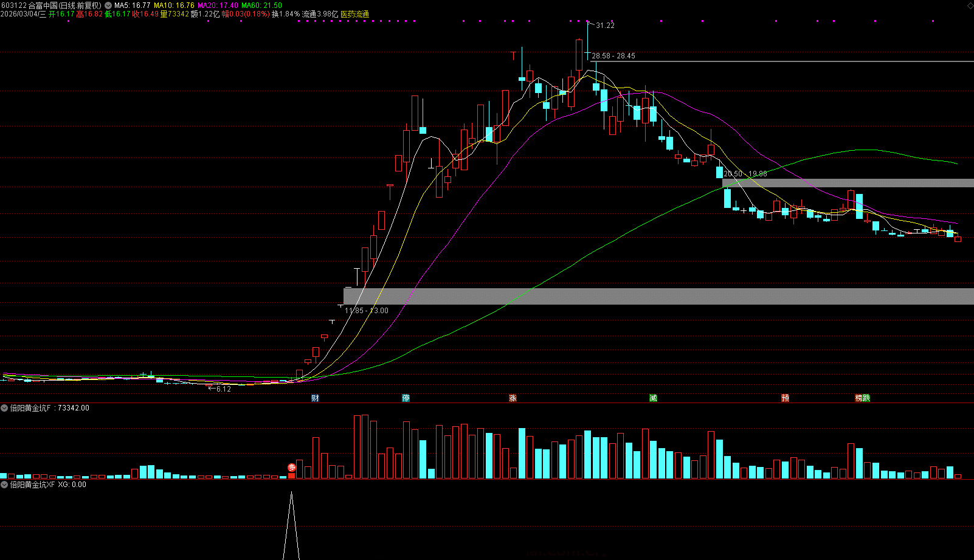
Task: Click the diamond icon at top-right corner
Action: tap(970, 5)
